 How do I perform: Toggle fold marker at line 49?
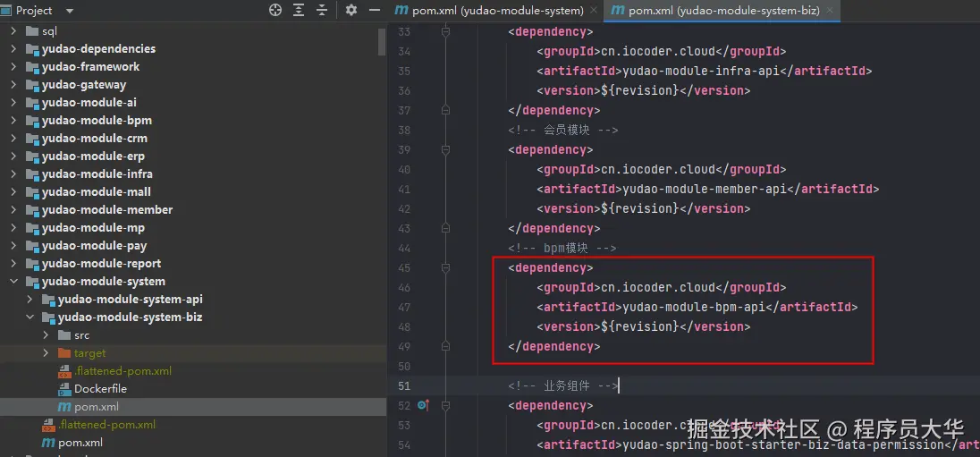tap(445, 346)
